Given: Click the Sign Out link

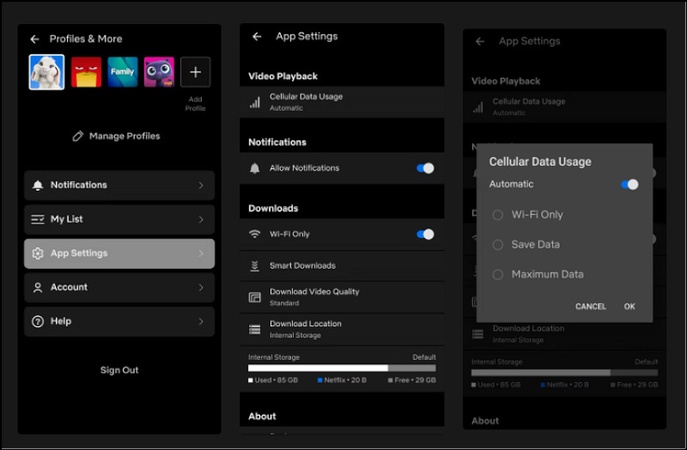Looking at the screenshot, I should pos(119,370).
